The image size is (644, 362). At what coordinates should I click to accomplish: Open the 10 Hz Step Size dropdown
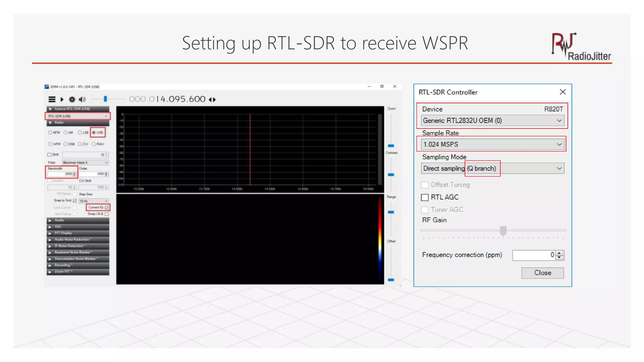[x=93, y=201]
